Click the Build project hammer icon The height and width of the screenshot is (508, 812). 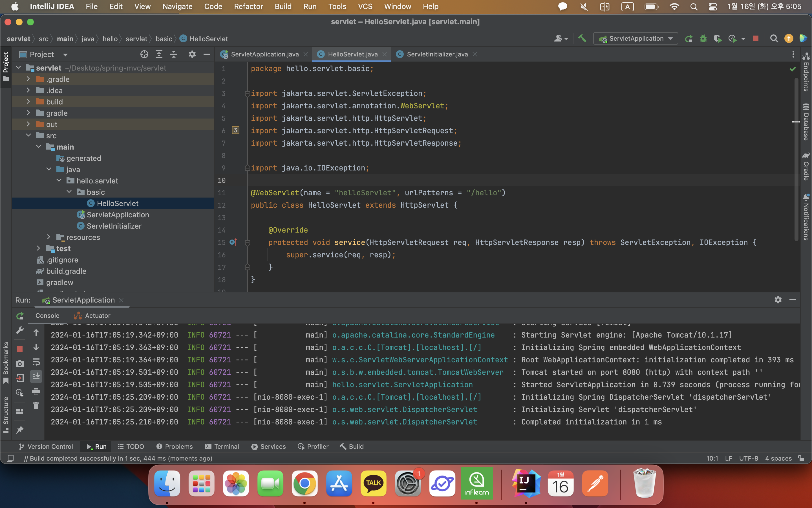(582, 39)
